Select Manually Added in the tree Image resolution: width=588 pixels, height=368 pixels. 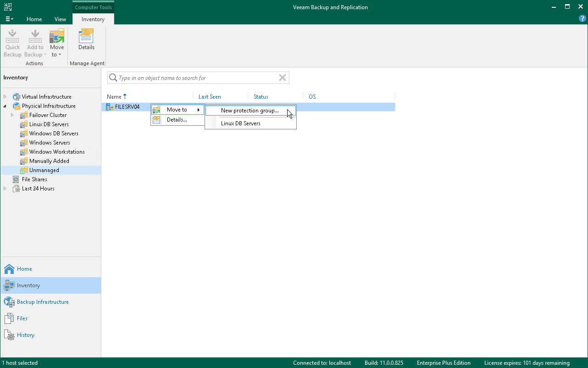coord(49,161)
